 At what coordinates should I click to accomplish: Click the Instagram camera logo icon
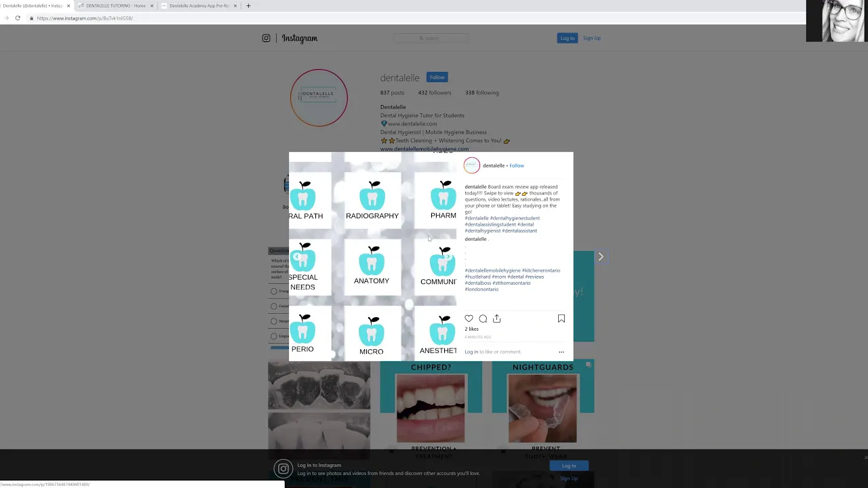(267, 38)
